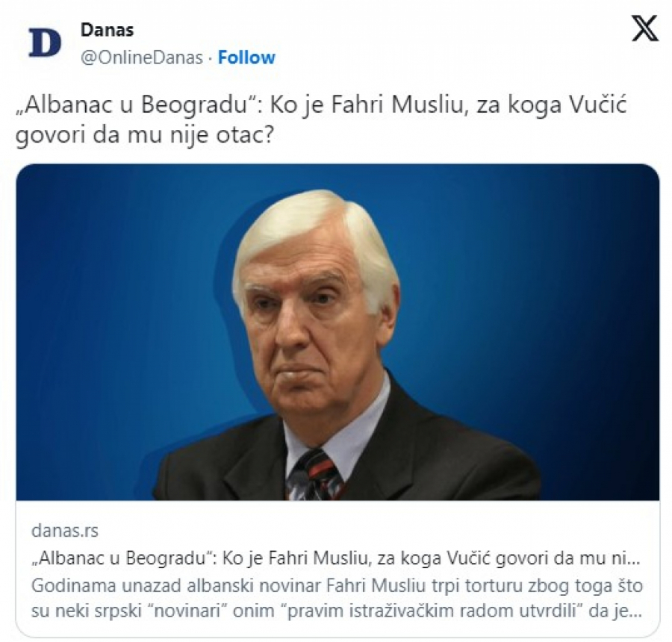Click the tweet line "govori da mu nije otac?"
Screen dimensions: 672x642
[x=144, y=135]
